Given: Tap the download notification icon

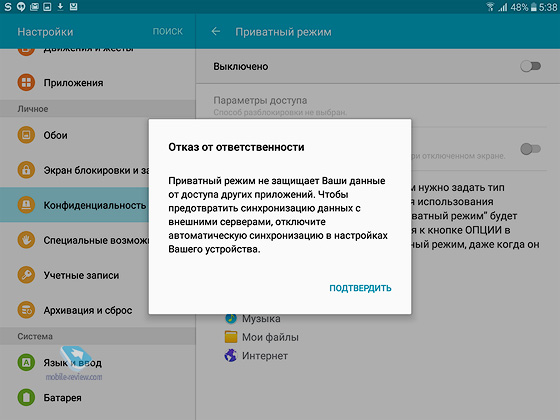Looking at the screenshot, I should pyautogui.click(x=60, y=6).
